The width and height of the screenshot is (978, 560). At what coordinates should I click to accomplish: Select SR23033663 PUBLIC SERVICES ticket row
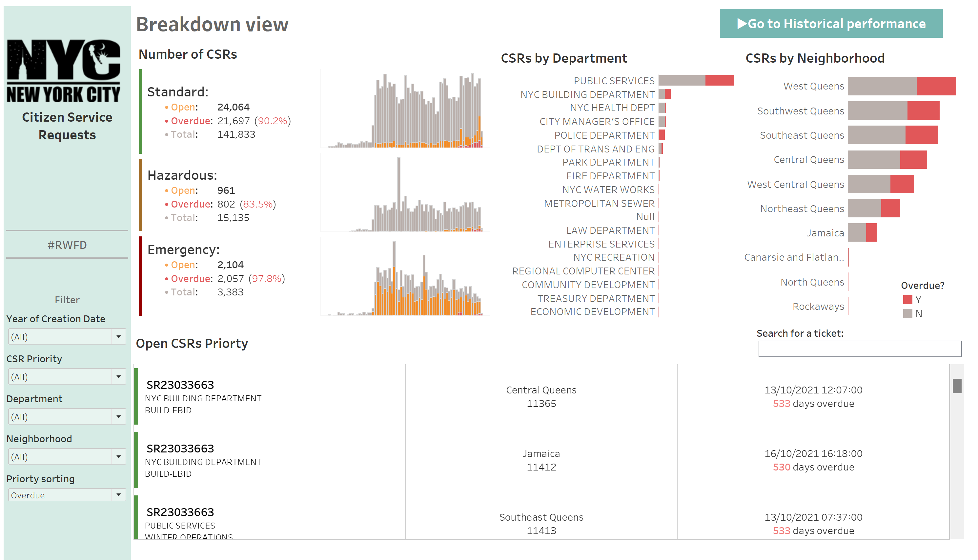[x=269, y=518]
